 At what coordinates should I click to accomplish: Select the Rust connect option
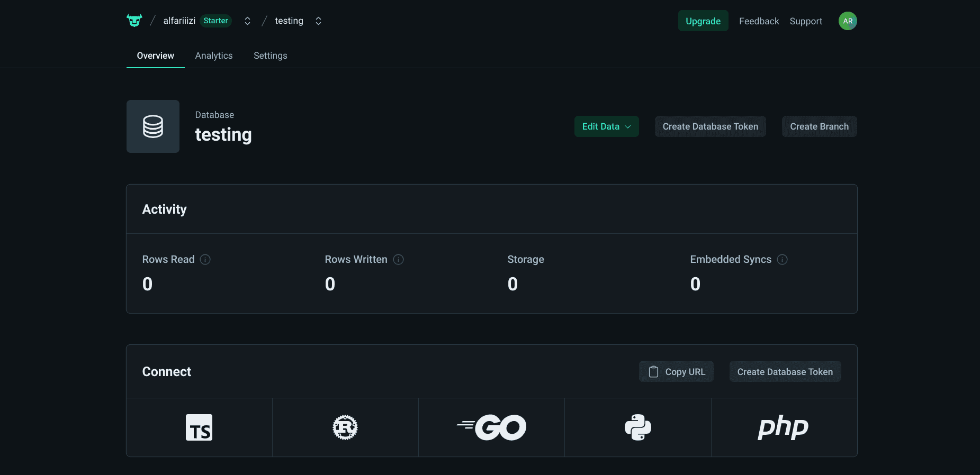click(345, 427)
